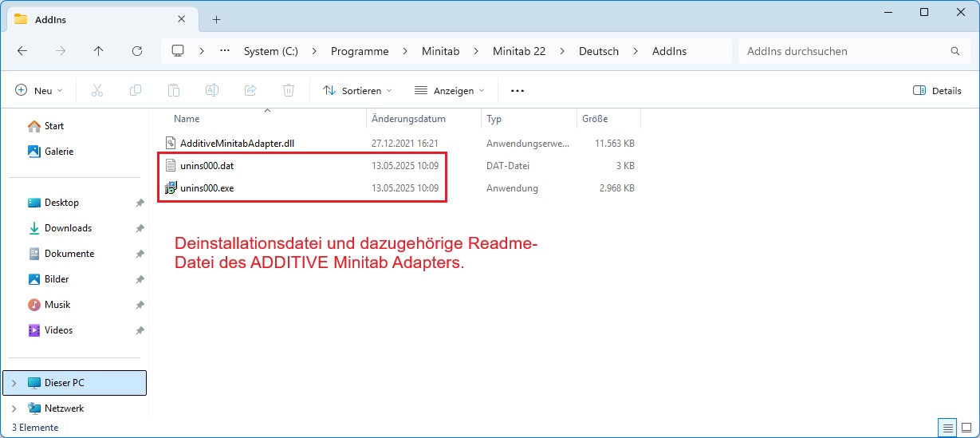Viewport: 980px width, 438px height.
Task: Expand the Netzwerk tree node
Action: coord(14,408)
